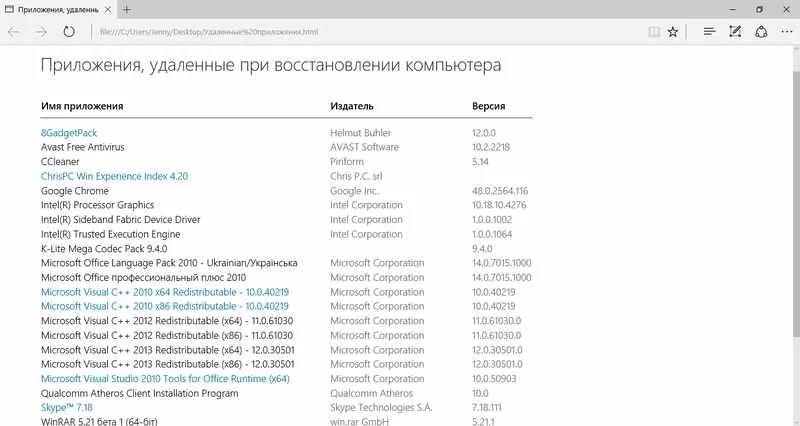Click 'Intel(R) Sideband Fabric Device Driver' entry
The image size is (800, 426).
(x=120, y=219)
